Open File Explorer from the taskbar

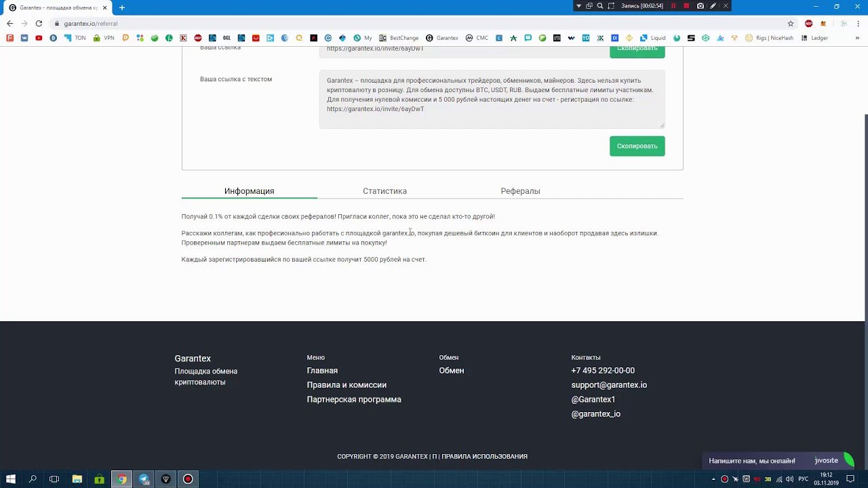click(77, 479)
